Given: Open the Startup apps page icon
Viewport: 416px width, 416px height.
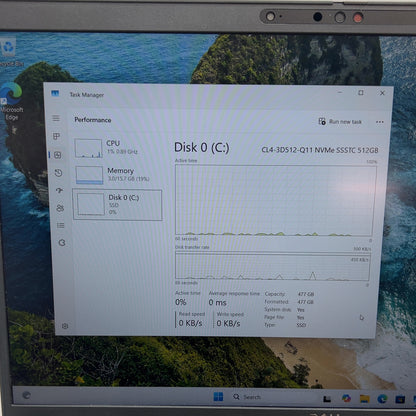Looking at the screenshot, I should [x=59, y=190].
